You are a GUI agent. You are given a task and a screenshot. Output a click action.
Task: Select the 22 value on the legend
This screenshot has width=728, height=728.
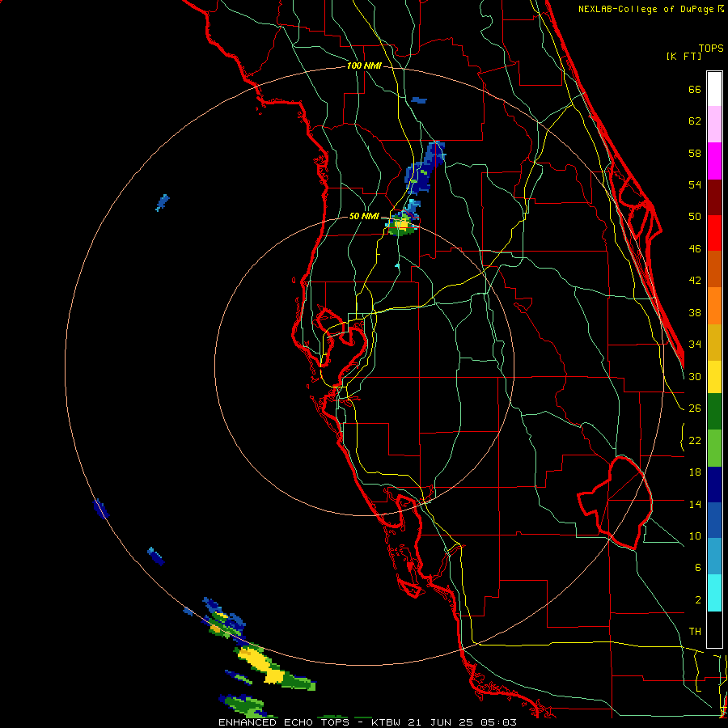click(695, 440)
